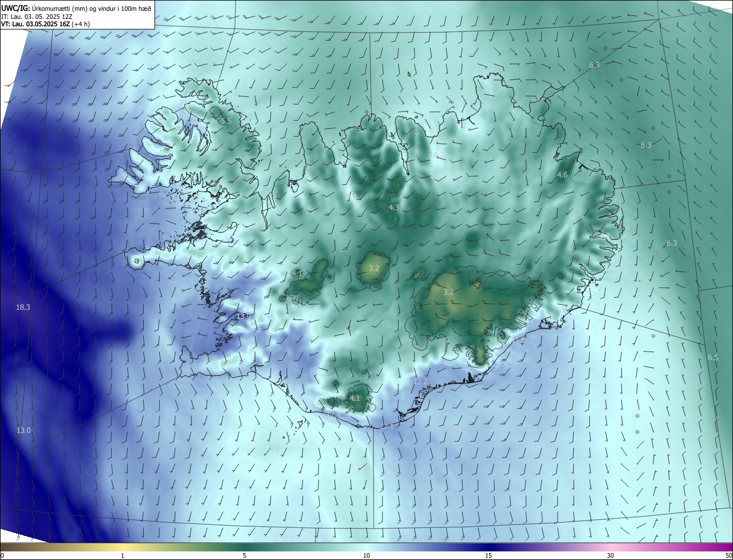Click the 6.3 label nearest the top edge

(x=594, y=65)
